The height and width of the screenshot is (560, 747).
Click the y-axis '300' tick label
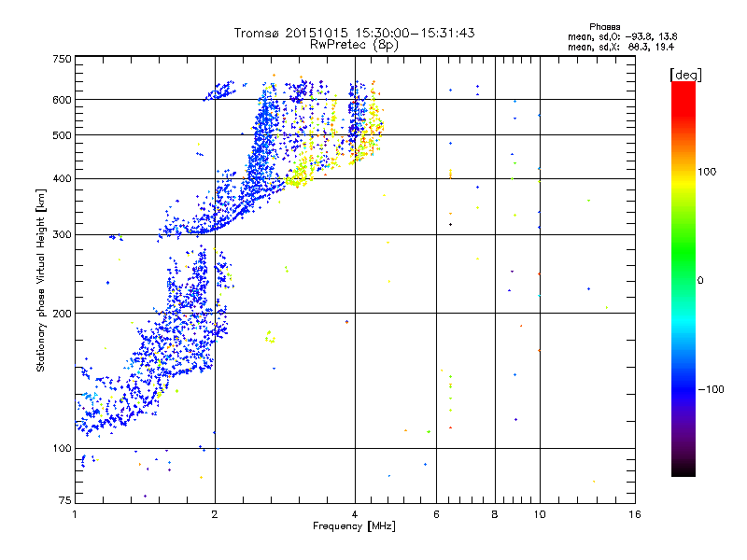[62, 235]
